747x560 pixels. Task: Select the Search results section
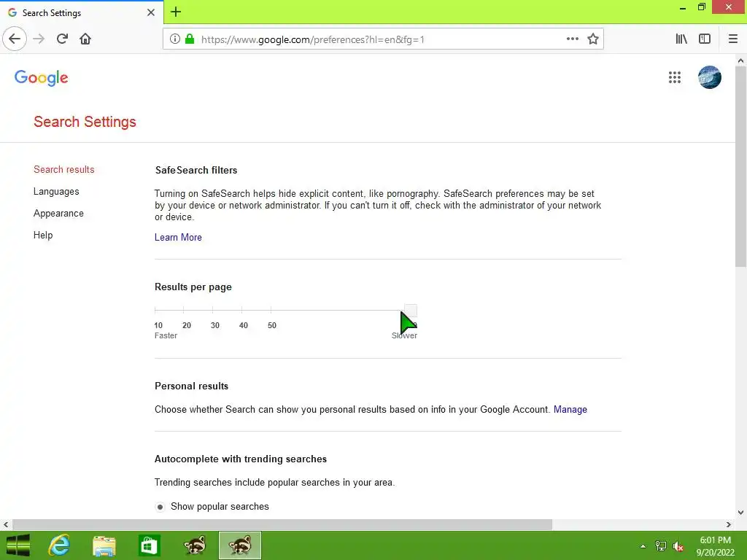[x=64, y=169]
